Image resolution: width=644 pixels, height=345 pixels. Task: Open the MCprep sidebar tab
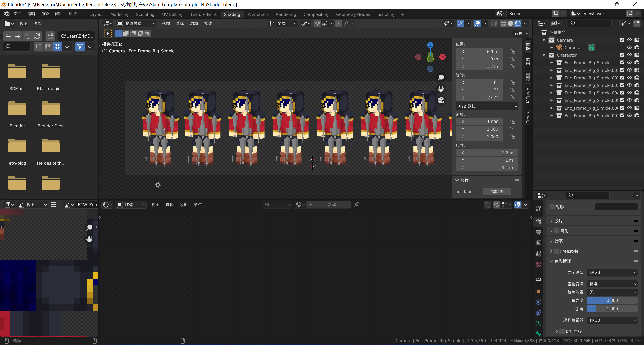tap(528, 95)
